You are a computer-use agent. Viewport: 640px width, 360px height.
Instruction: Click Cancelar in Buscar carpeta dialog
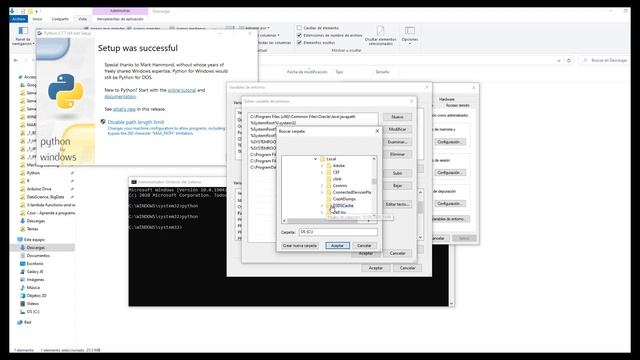[x=364, y=246]
